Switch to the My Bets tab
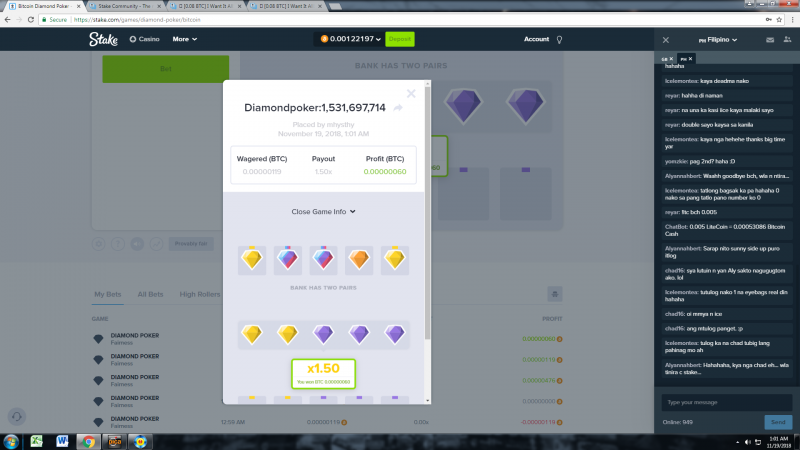 click(108, 294)
